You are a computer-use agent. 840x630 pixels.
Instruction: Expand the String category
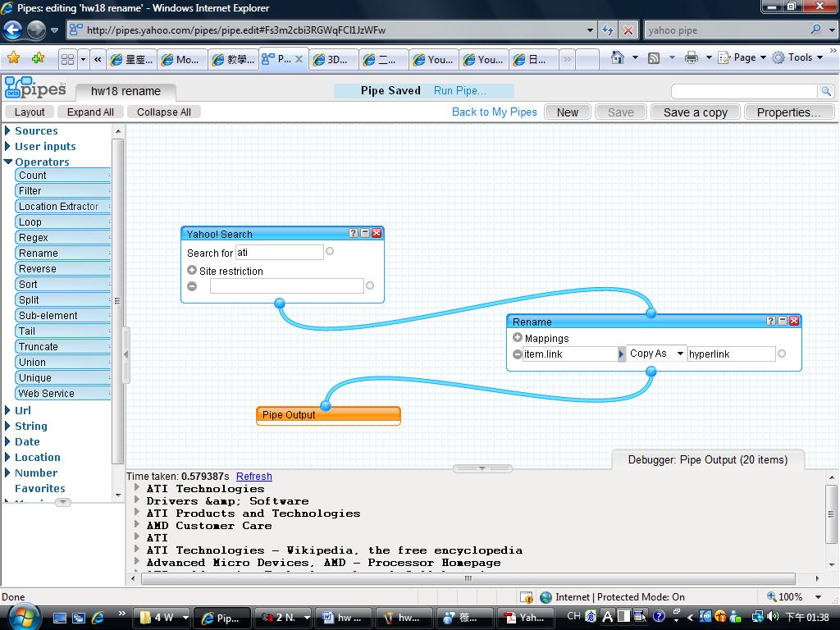click(x=7, y=426)
